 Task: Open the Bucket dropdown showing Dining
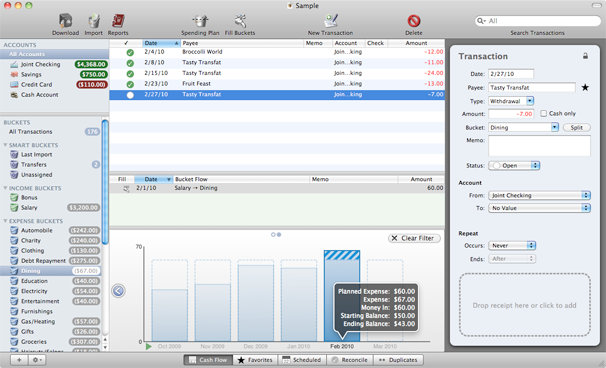(x=524, y=127)
